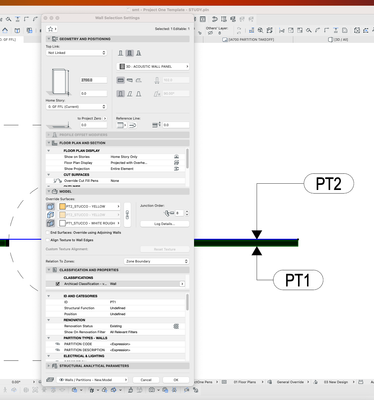Check Align Texture to Wall Edges

tap(48, 240)
